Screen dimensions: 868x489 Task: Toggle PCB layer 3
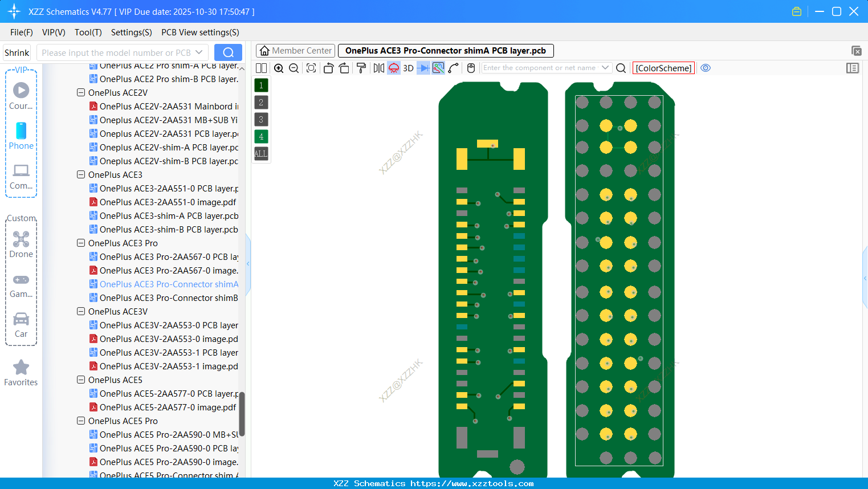coord(261,120)
